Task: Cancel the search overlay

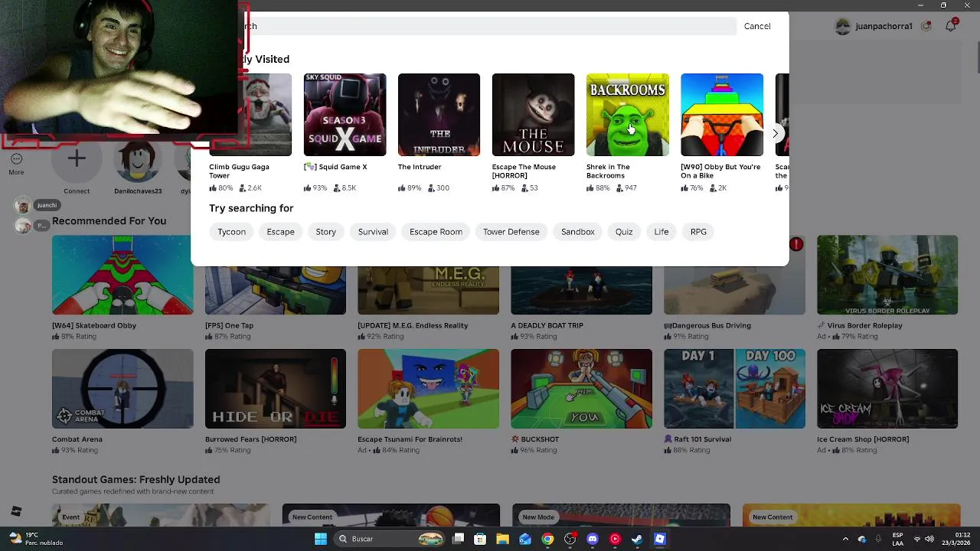Action: tap(757, 26)
